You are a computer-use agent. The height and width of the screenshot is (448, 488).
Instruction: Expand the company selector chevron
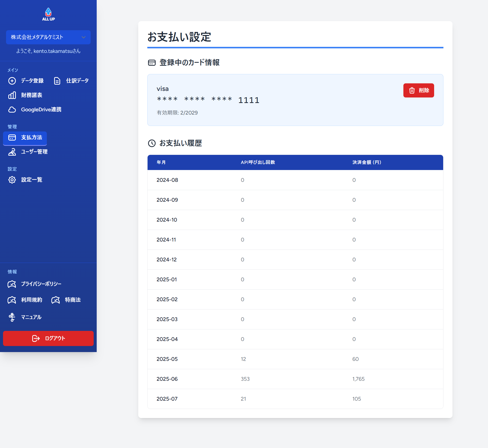[x=84, y=37]
